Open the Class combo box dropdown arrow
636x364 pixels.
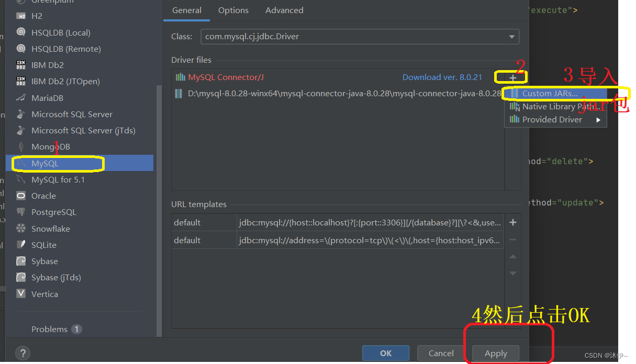[x=511, y=37]
